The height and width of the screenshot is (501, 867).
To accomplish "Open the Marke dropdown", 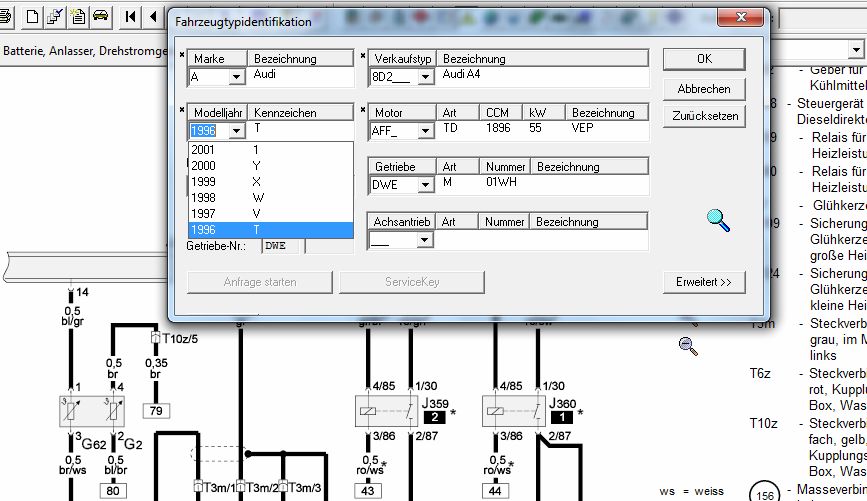I will click(236, 77).
